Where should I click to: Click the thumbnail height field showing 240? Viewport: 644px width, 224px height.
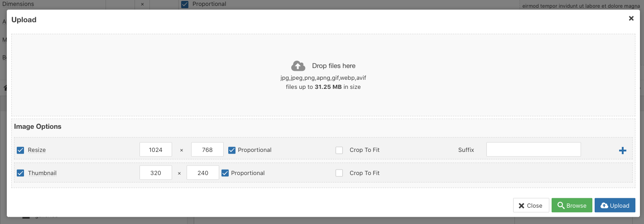point(203,173)
